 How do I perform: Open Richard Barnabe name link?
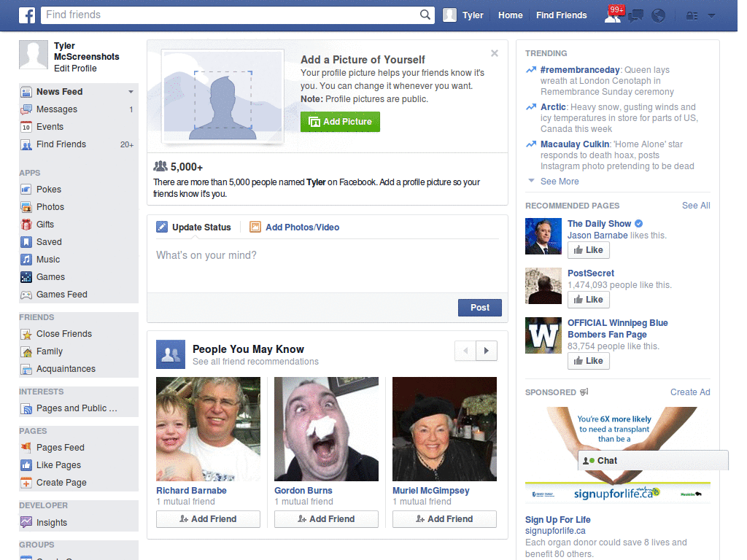(191, 491)
